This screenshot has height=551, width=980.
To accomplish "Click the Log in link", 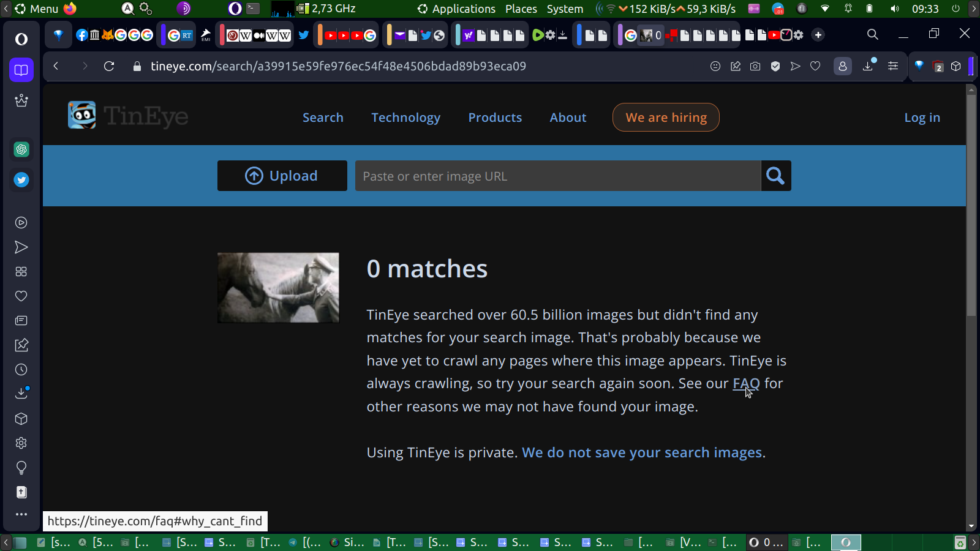I will coord(922,118).
